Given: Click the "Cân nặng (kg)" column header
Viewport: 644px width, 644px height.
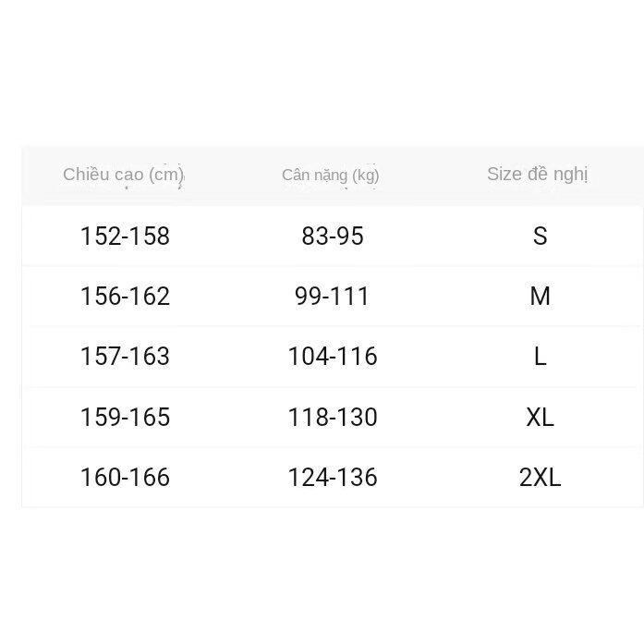Looking at the screenshot, I should point(330,175).
